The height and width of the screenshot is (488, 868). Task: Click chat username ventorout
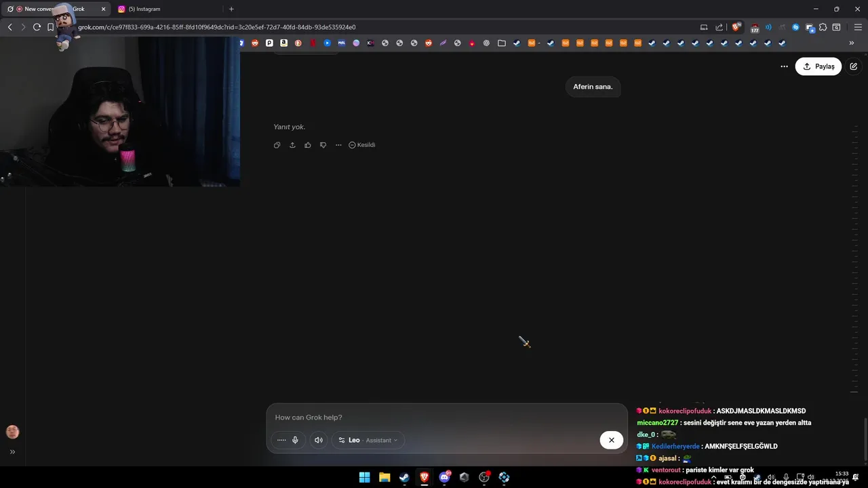[x=667, y=470]
